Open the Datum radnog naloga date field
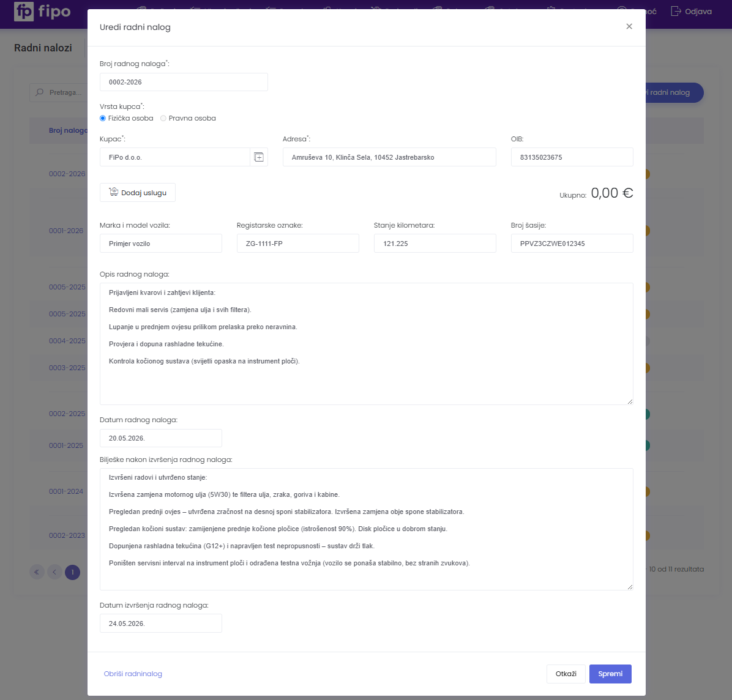The height and width of the screenshot is (700, 732). point(160,438)
